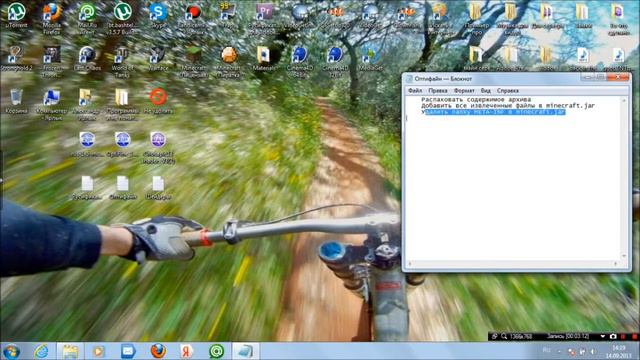Image resolution: width=640 pixels, height=360 pixels.
Task: Open the uTorrent desktop shortcut labeled uTorrent
Action: [16, 16]
